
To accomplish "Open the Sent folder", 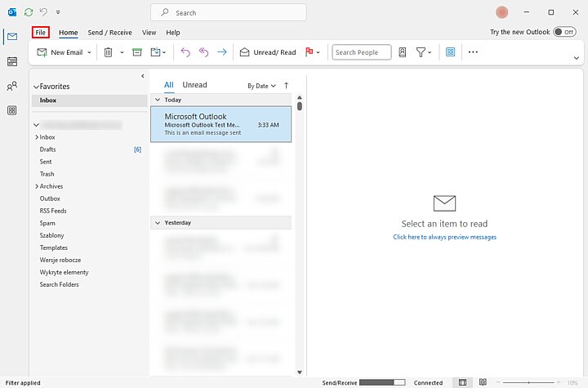I will tap(46, 162).
